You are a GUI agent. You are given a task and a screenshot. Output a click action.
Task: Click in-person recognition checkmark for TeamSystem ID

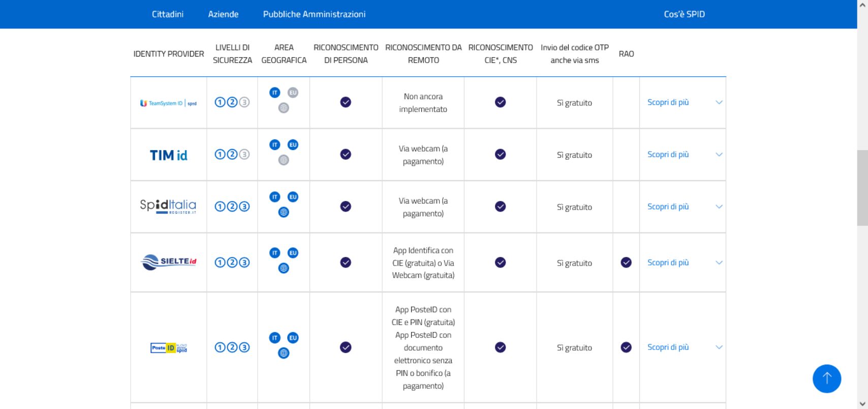[x=346, y=102]
